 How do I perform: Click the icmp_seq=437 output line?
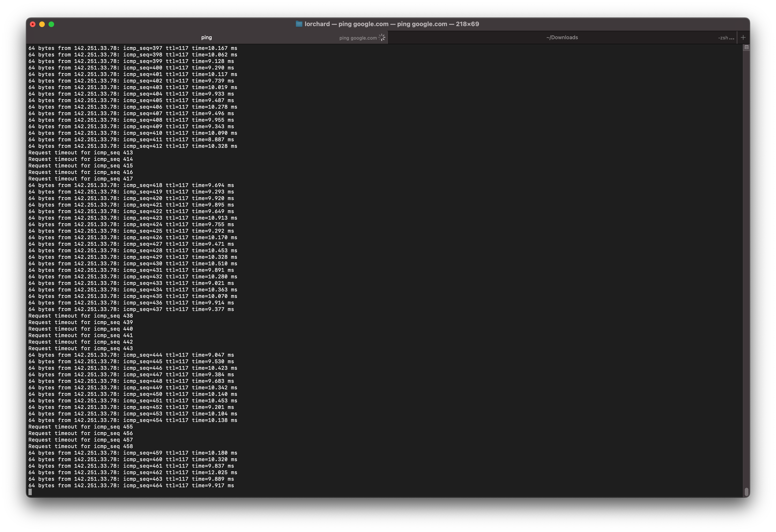click(131, 309)
